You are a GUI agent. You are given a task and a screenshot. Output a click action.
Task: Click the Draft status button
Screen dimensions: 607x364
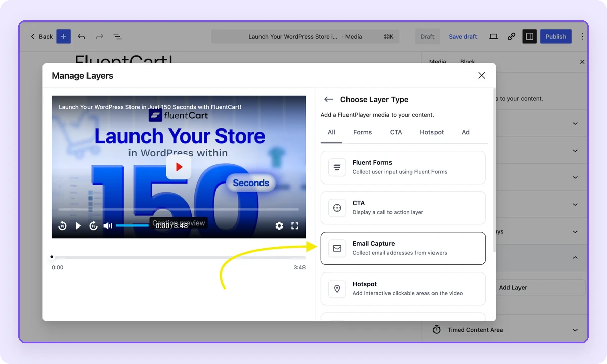(x=427, y=37)
